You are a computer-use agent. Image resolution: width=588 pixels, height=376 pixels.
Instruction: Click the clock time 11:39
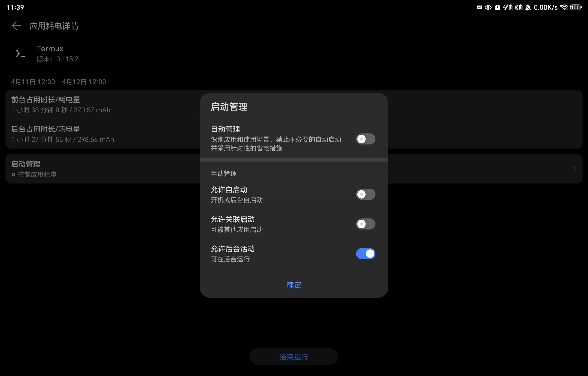(15, 7)
